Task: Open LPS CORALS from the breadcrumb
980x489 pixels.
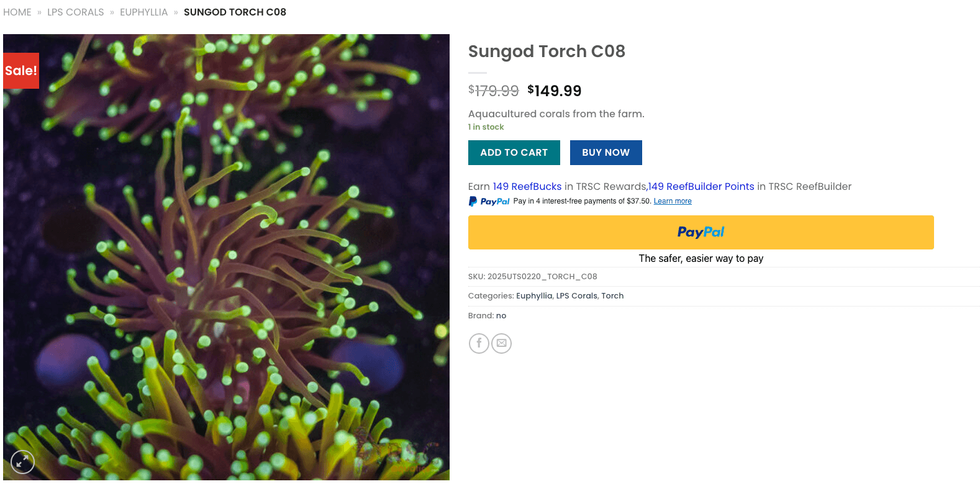Action: (75, 12)
